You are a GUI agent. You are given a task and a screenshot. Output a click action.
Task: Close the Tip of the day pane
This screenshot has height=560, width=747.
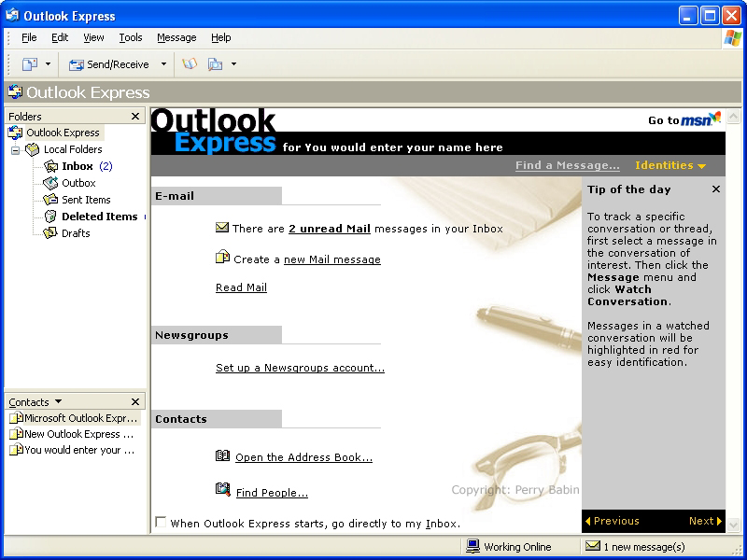pyautogui.click(x=716, y=189)
